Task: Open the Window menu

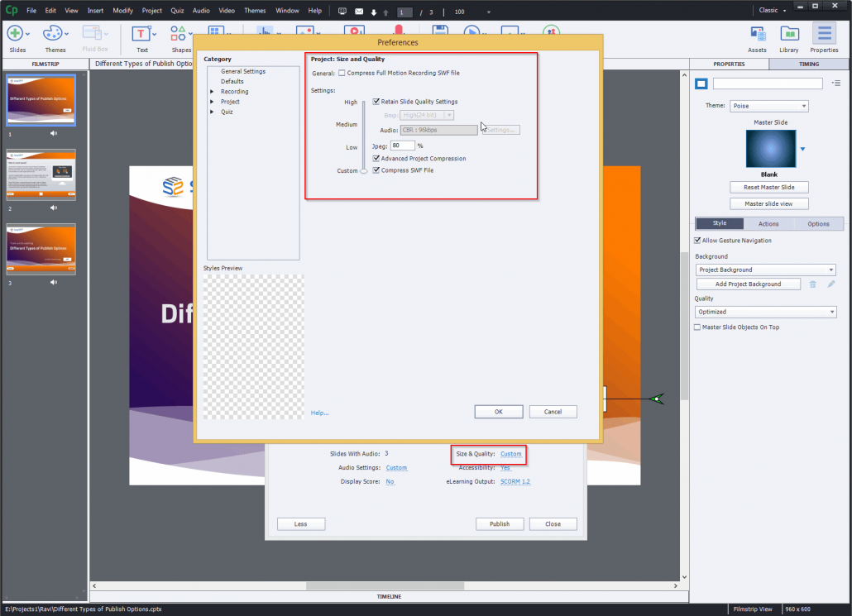Action: (x=287, y=11)
